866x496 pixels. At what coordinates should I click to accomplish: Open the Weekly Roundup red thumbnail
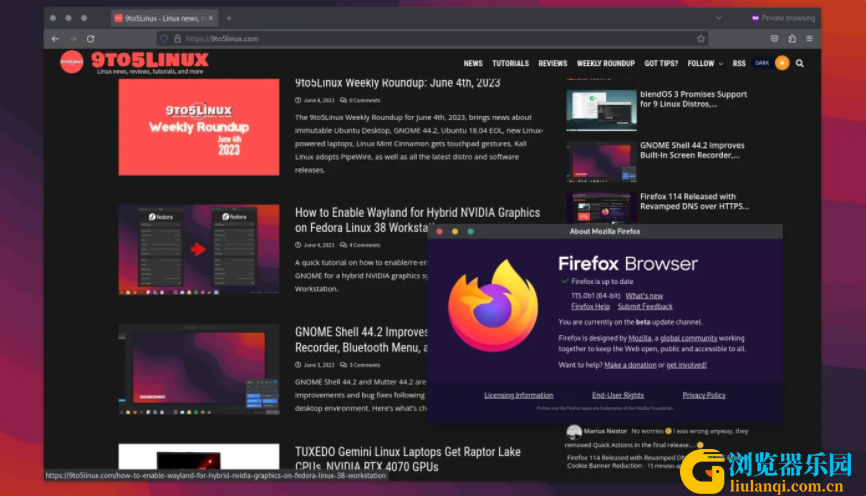[x=199, y=127]
